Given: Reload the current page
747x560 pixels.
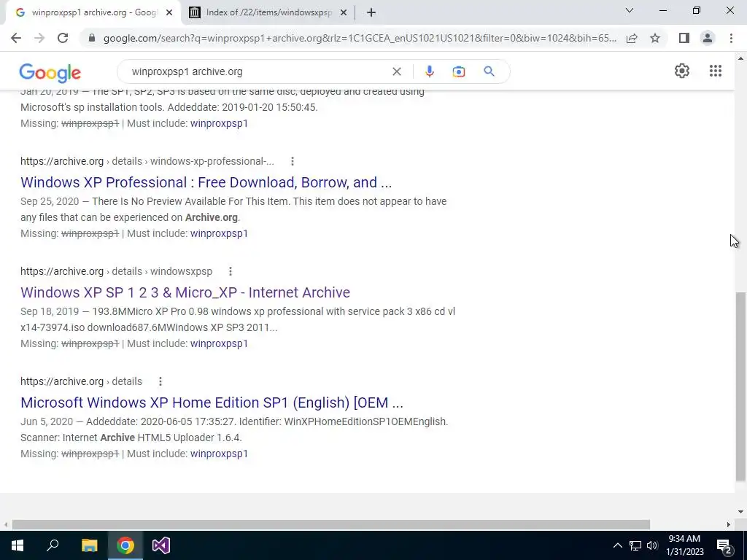Looking at the screenshot, I should click(63, 38).
